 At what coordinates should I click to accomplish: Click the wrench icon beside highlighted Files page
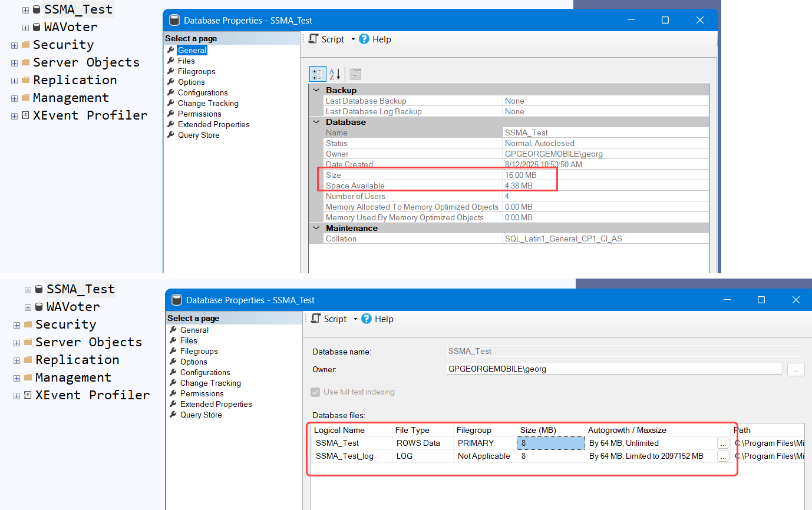[x=173, y=340]
